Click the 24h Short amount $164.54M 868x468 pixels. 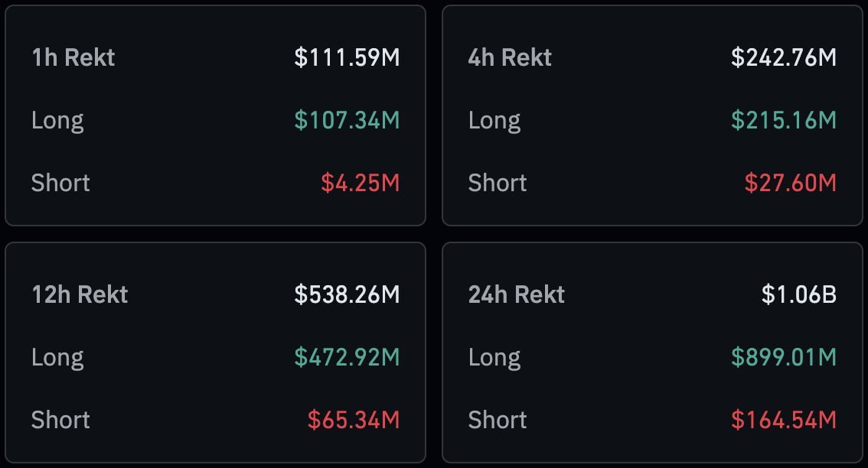[783, 420]
